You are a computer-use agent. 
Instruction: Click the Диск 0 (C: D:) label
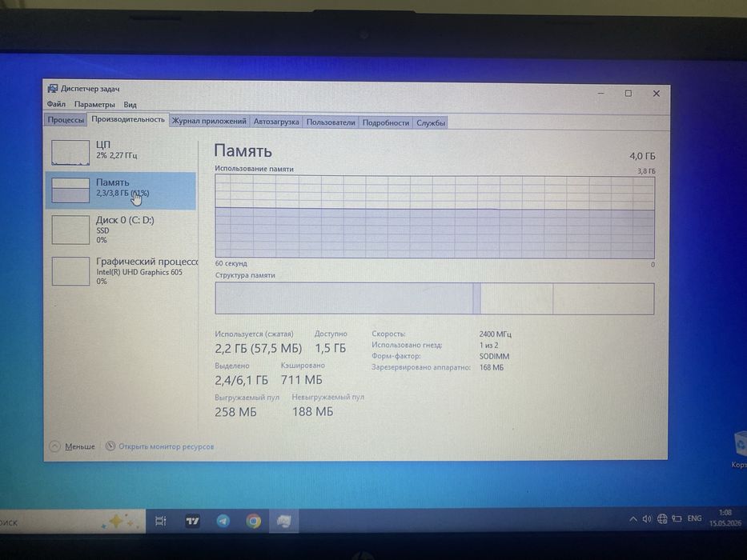click(x=125, y=220)
